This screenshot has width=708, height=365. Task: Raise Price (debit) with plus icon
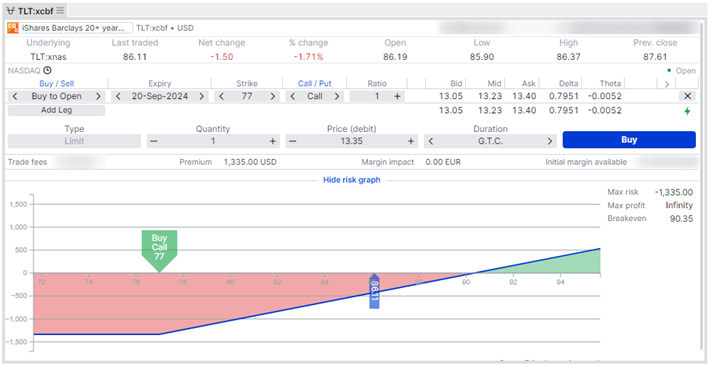pyautogui.click(x=411, y=141)
